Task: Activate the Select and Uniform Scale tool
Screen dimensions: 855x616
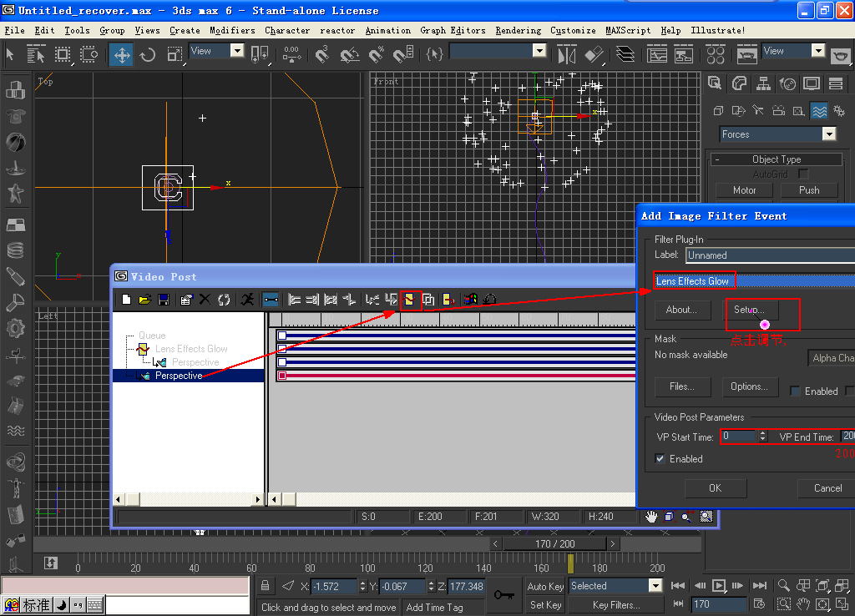Action: pyautogui.click(x=175, y=54)
